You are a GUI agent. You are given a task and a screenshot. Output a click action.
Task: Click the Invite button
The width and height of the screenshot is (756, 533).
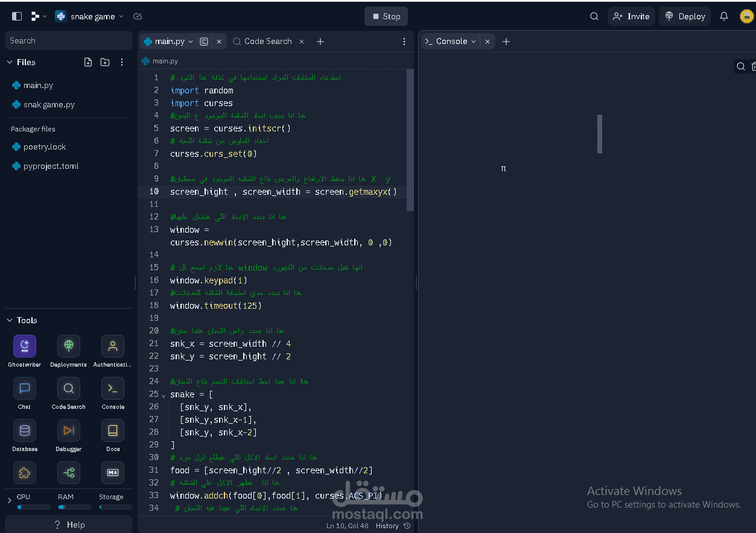pyautogui.click(x=632, y=16)
